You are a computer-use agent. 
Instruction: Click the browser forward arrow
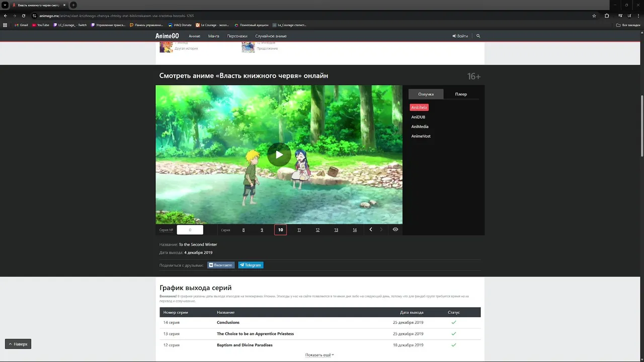[x=14, y=16]
